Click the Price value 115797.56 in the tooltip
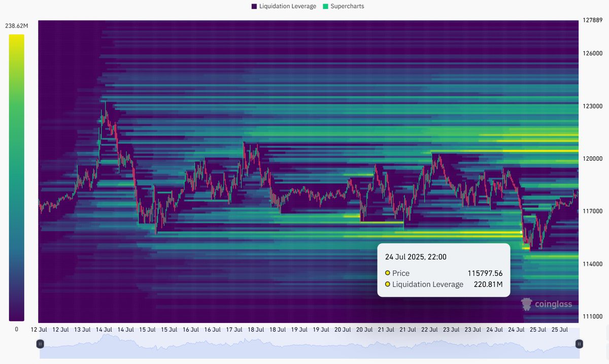 pos(485,273)
